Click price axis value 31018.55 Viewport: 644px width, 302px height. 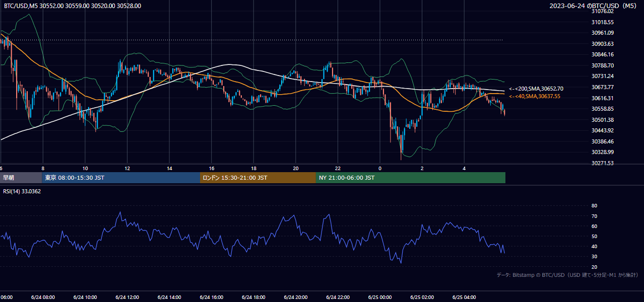(602, 22)
